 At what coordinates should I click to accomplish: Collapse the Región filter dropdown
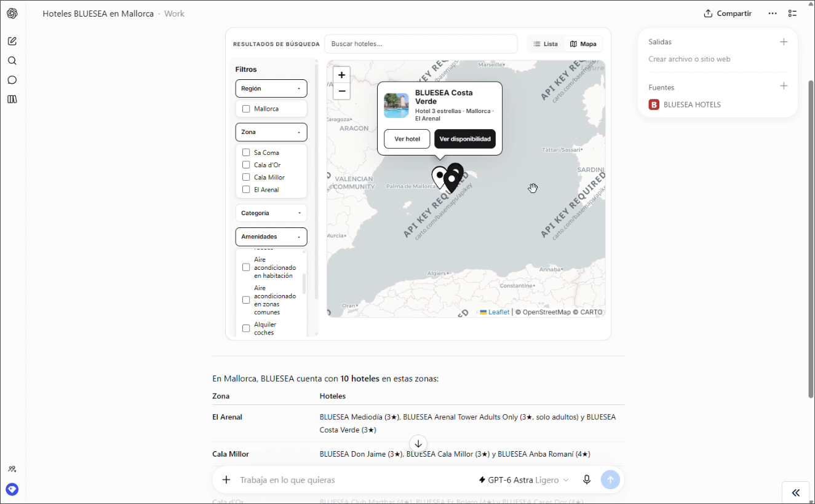pos(271,89)
